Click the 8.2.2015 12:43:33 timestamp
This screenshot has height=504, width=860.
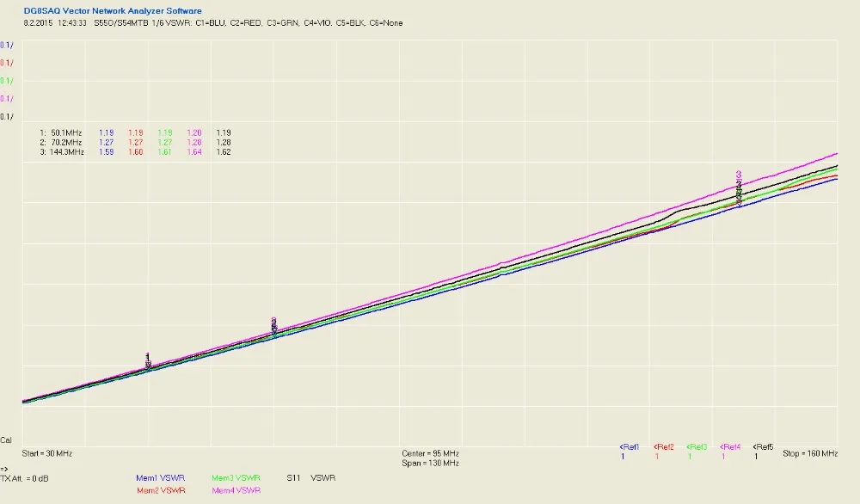click(x=55, y=23)
